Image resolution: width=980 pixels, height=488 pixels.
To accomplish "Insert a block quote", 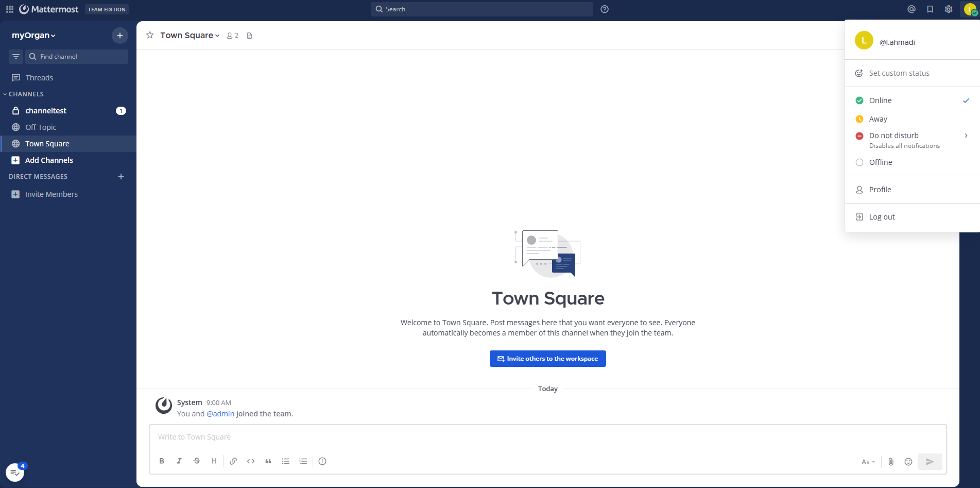I will [268, 461].
